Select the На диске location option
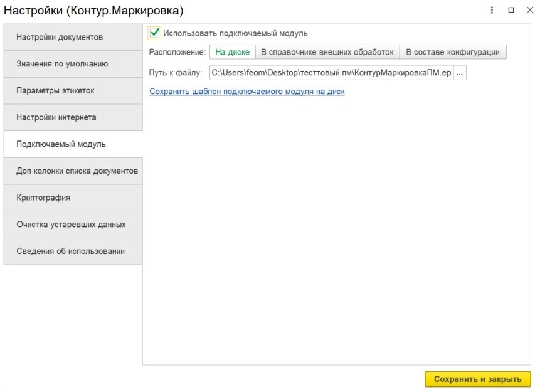 pyautogui.click(x=232, y=52)
